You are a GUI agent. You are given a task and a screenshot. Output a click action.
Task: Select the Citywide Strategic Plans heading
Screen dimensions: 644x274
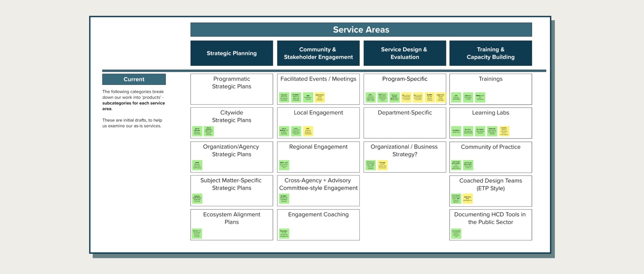coord(232,116)
